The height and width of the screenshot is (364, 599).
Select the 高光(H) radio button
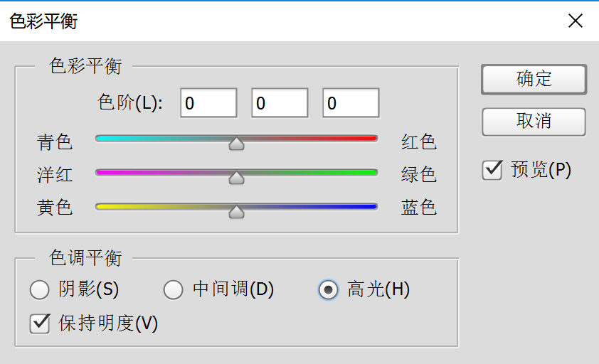point(328,290)
